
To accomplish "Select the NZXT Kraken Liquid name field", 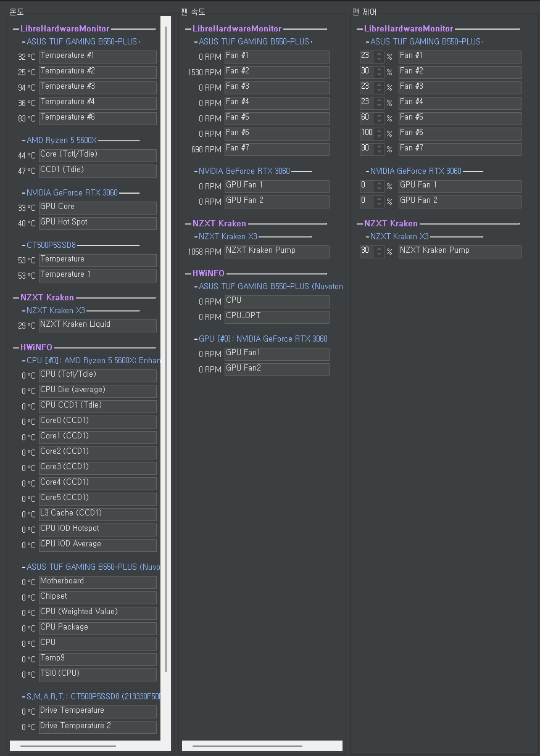I will [98, 326].
